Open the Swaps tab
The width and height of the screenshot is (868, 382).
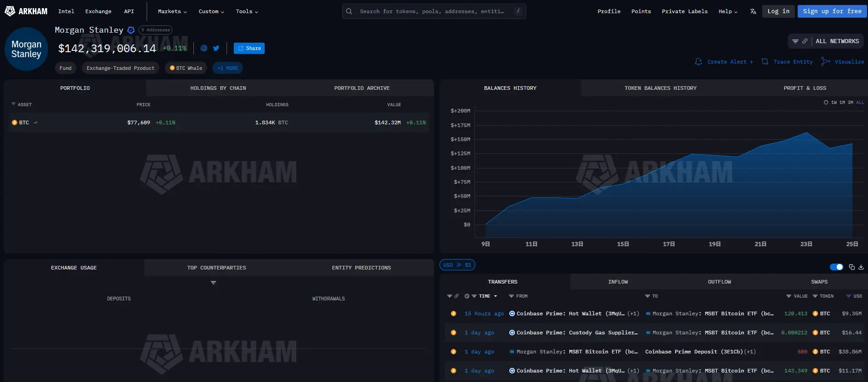click(x=819, y=282)
